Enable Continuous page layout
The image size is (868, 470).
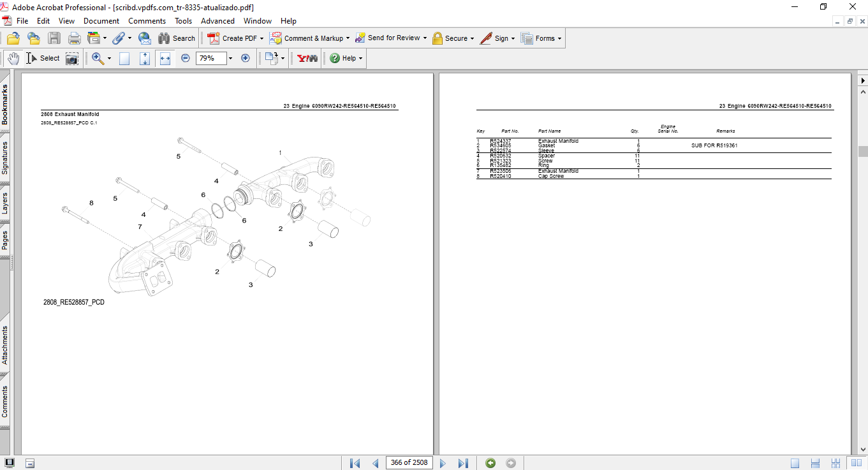tap(815, 463)
